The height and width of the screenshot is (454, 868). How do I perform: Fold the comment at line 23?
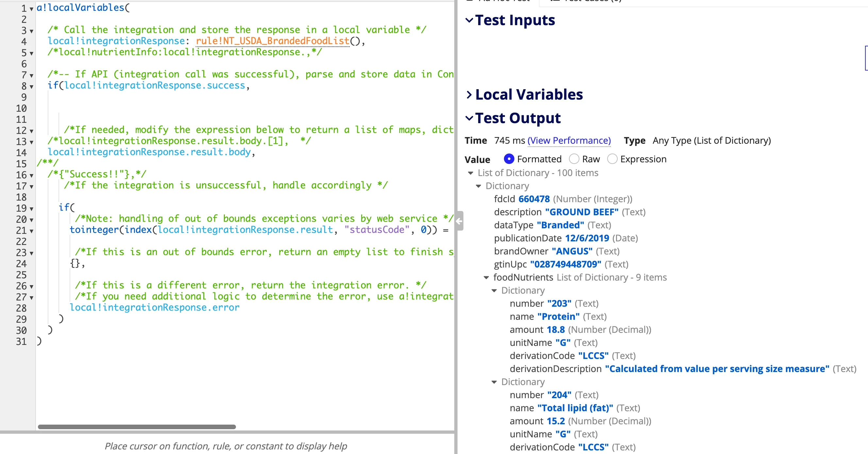pos(31,253)
